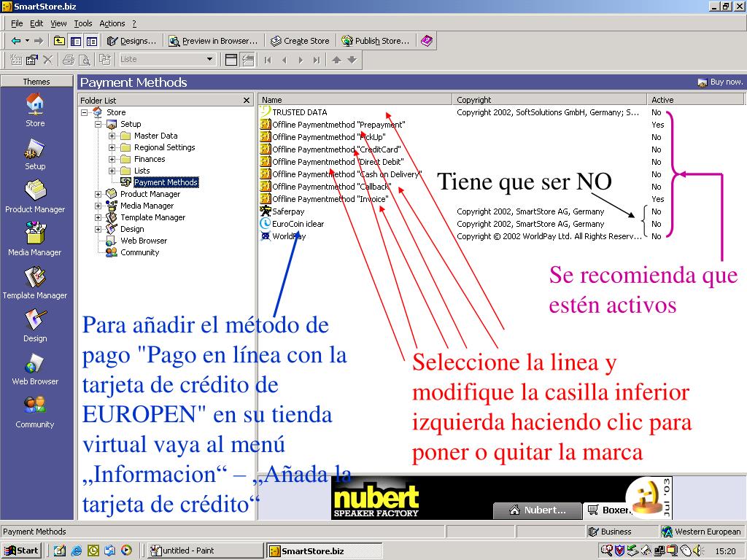Select Payment Methods in the folder tree

tap(166, 182)
